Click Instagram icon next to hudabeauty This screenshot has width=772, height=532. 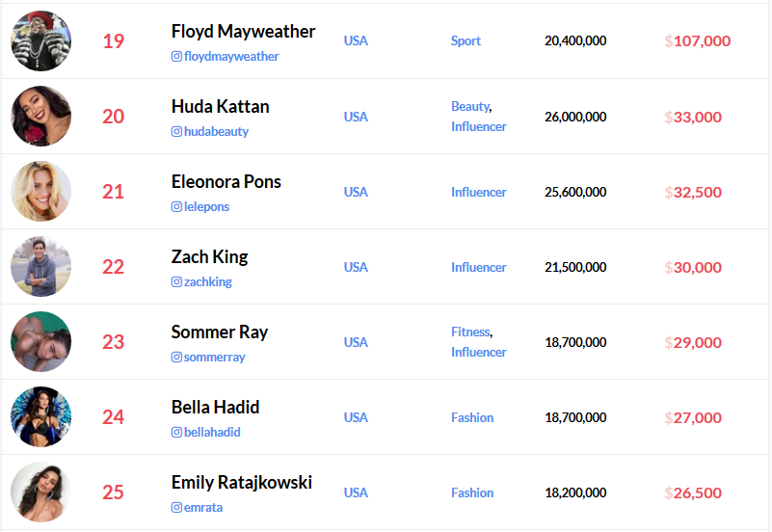coord(176,132)
